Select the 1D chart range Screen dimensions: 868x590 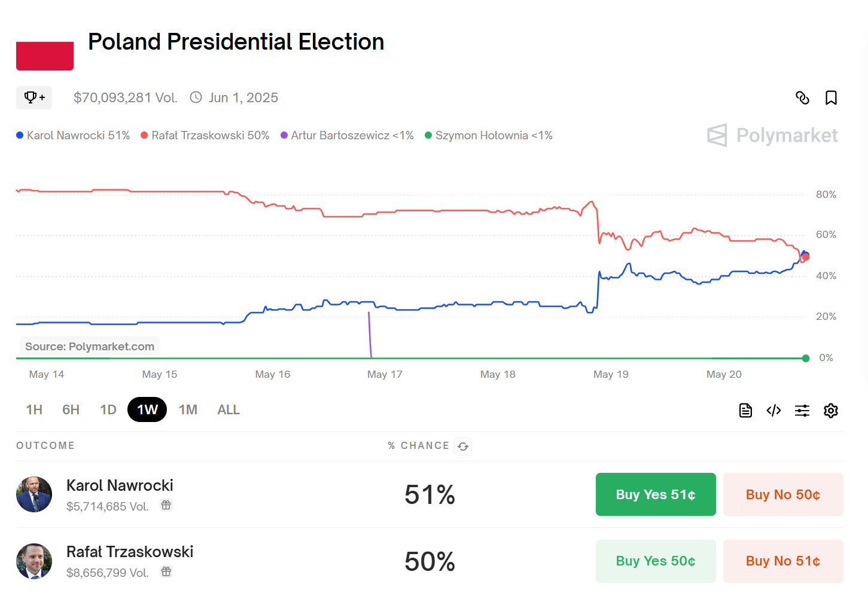tap(108, 409)
